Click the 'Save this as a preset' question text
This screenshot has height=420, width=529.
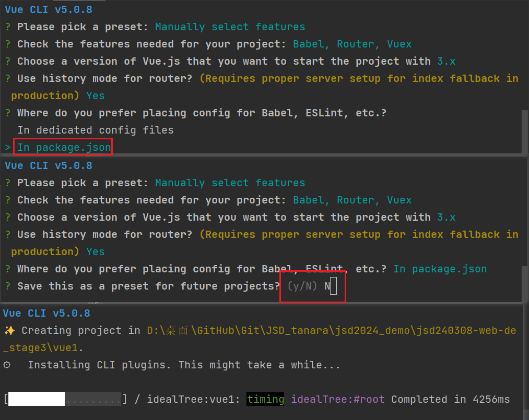pyautogui.click(x=148, y=286)
